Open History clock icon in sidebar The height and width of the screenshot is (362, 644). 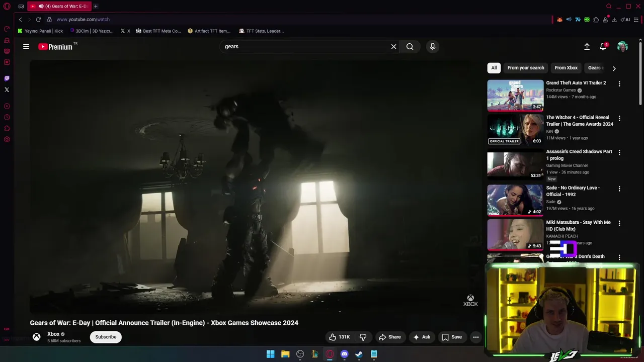7,117
